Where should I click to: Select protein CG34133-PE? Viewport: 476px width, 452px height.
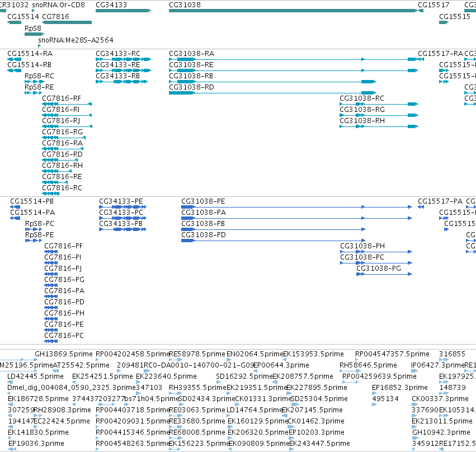click(121, 201)
